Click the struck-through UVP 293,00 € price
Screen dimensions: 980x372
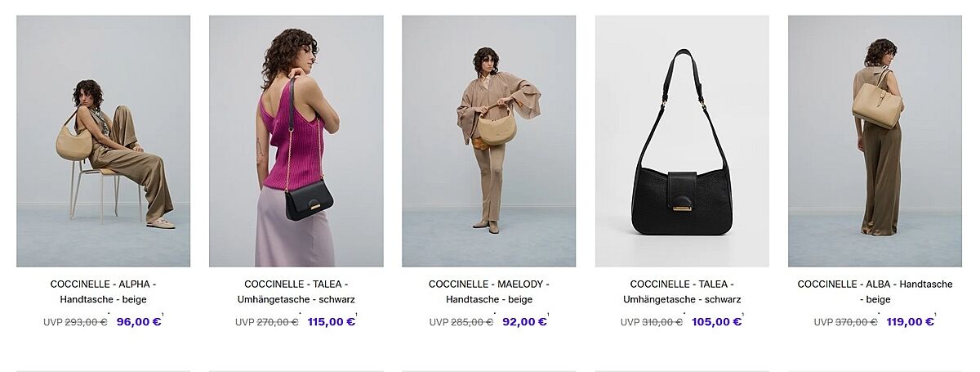click(x=75, y=322)
